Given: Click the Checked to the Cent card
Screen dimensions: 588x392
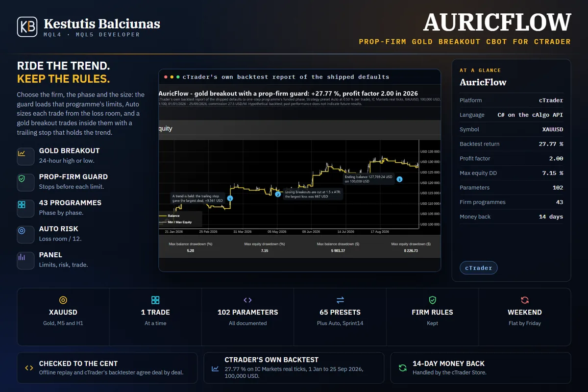Looking at the screenshot, I should (107, 367).
